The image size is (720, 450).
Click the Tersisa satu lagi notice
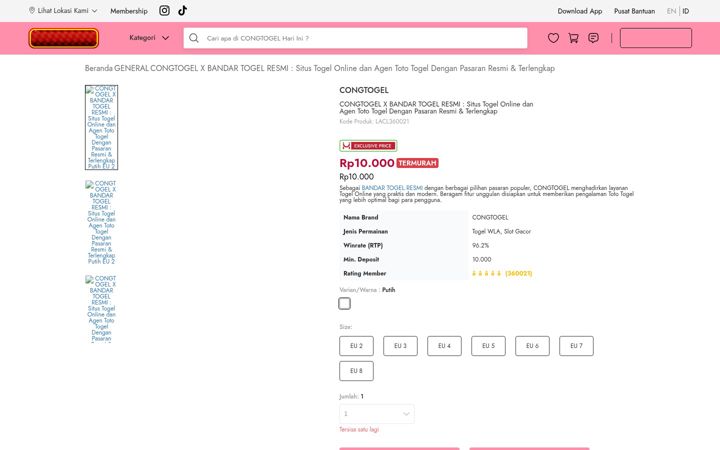point(359,430)
